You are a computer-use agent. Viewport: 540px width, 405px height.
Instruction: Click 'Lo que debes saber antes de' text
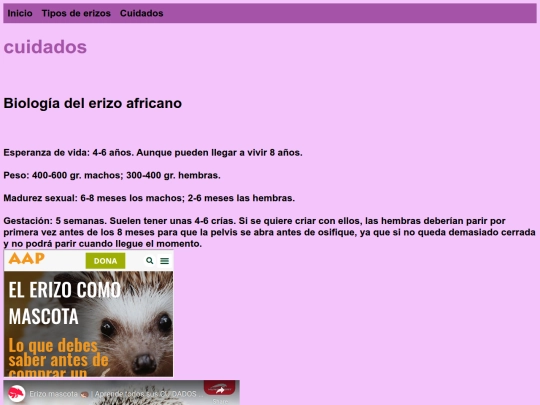pyautogui.click(x=59, y=353)
